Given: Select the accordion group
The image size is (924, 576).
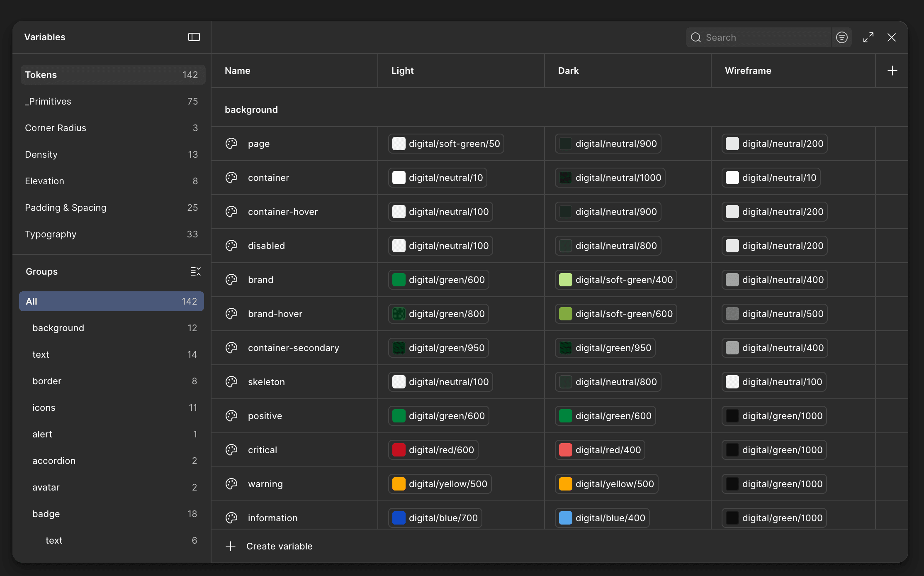Looking at the screenshot, I should [112, 461].
